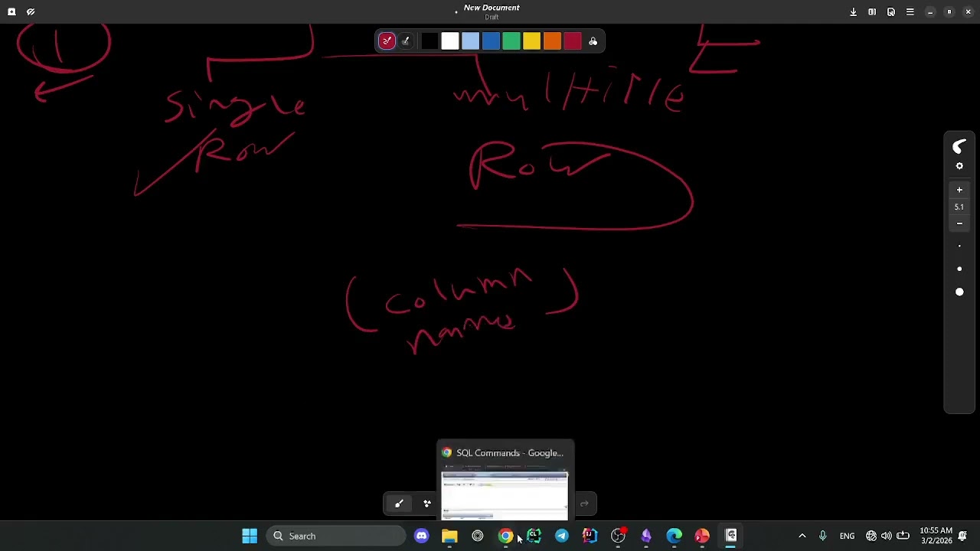Click the taskbar Search box
This screenshot has width=980, height=551.
(335, 536)
